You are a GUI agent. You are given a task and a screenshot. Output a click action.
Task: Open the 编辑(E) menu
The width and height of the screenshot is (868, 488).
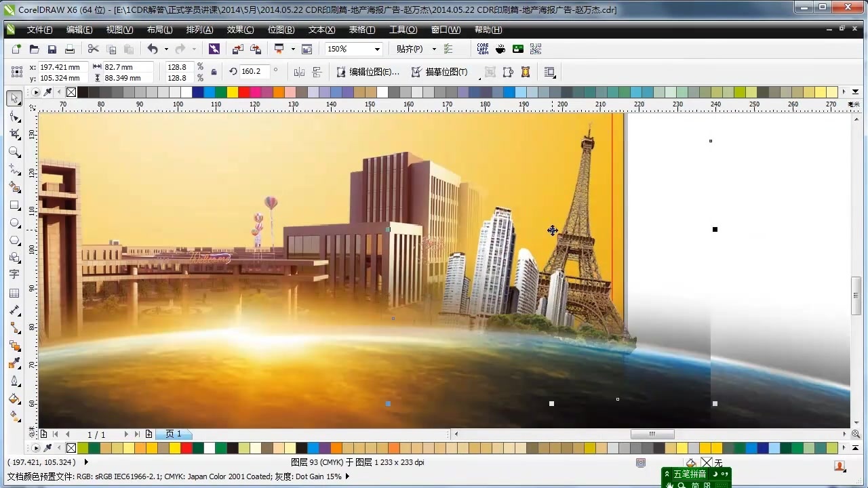pos(79,30)
